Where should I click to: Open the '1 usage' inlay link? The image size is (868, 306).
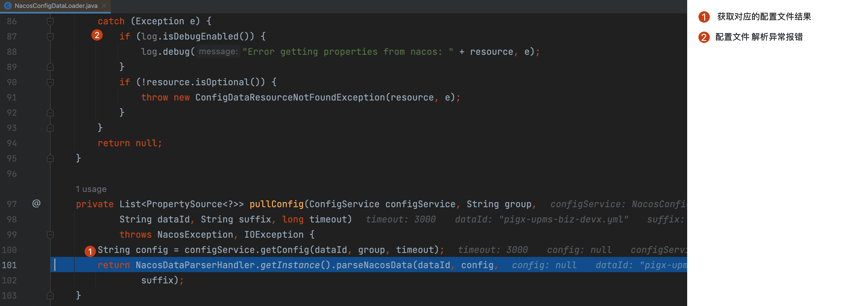91,189
